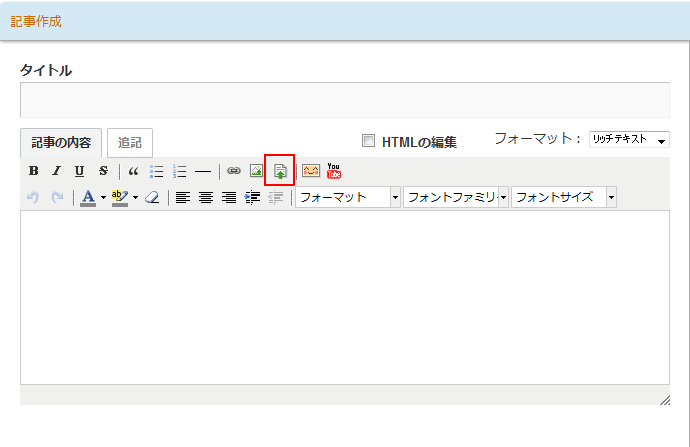Center align text
690x447 pixels.
click(206, 198)
